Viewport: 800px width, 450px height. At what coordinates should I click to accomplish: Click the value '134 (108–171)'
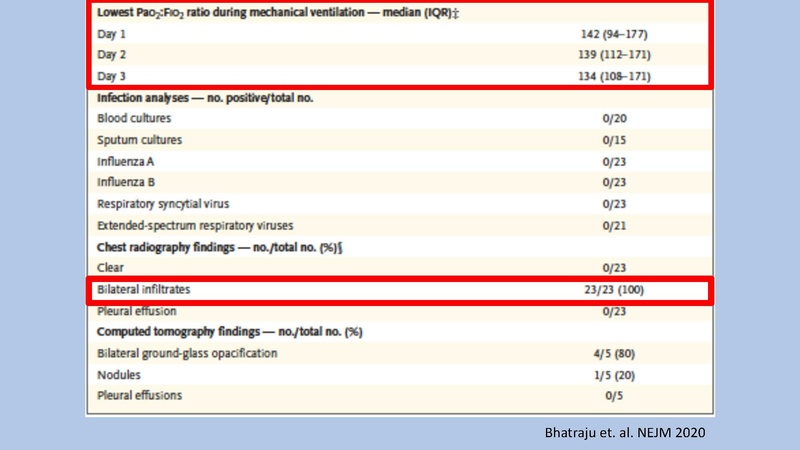614,76
